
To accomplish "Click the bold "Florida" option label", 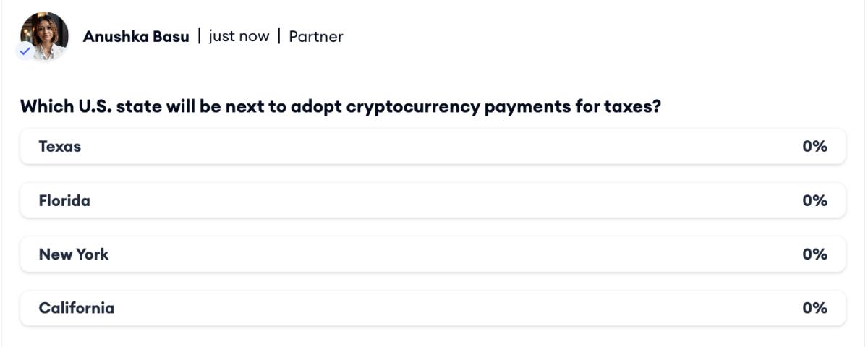I will coord(64,200).
